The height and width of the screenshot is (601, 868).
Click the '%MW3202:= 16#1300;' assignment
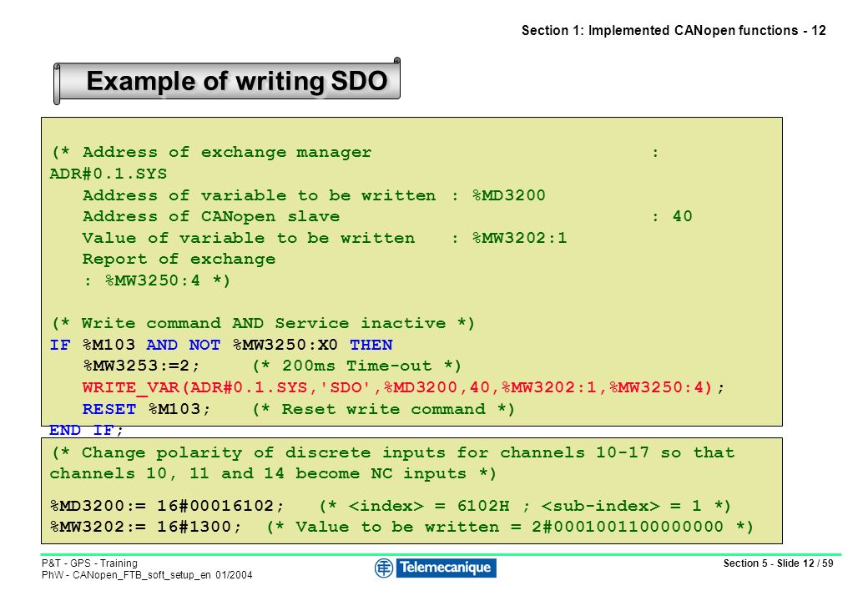click(146, 527)
